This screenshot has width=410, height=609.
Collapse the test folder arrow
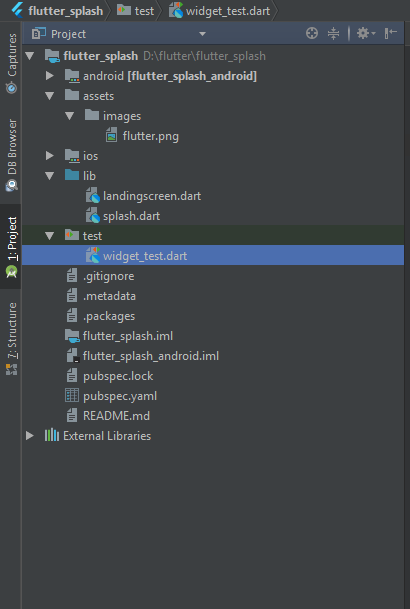50,236
